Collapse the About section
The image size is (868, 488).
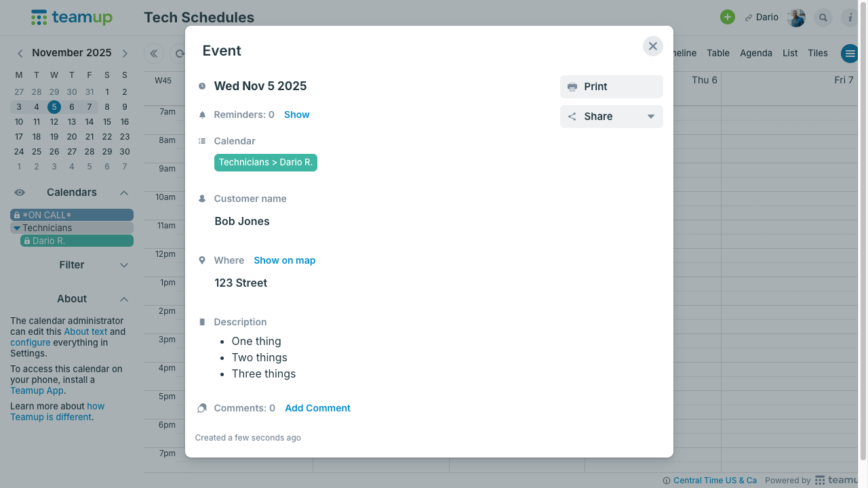coord(124,299)
